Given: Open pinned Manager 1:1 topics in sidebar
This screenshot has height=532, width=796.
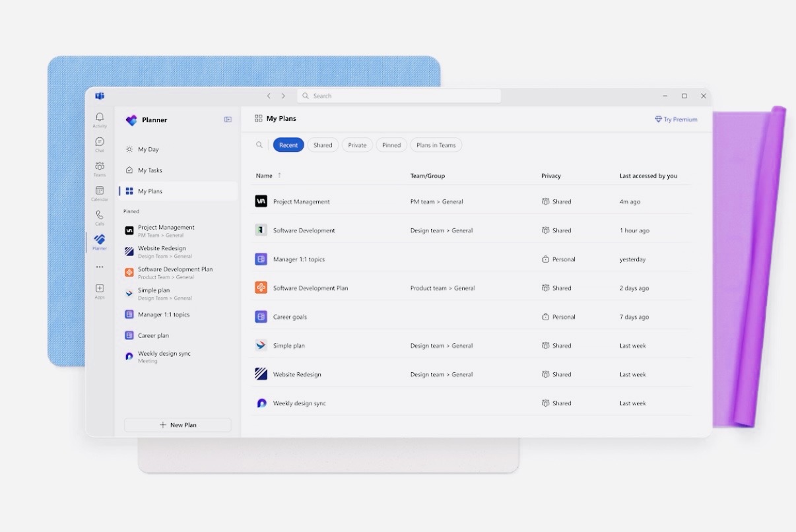Looking at the screenshot, I should (x=178, y=315).
